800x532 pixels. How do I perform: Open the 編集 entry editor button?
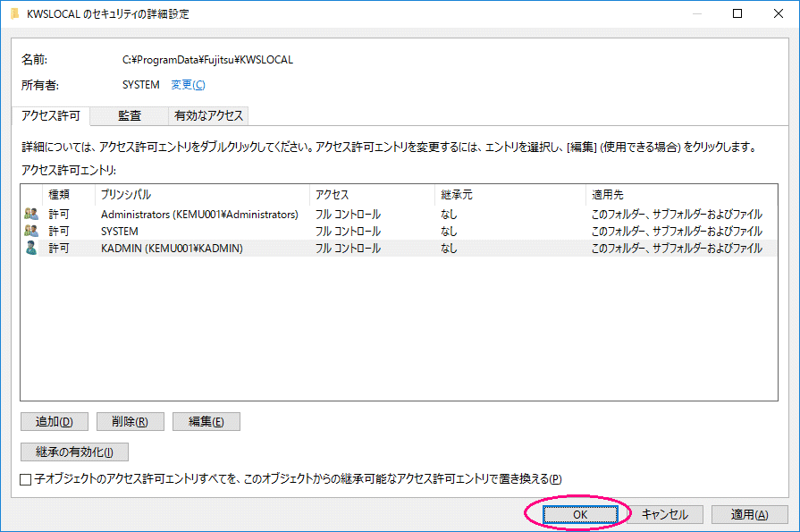206,422
